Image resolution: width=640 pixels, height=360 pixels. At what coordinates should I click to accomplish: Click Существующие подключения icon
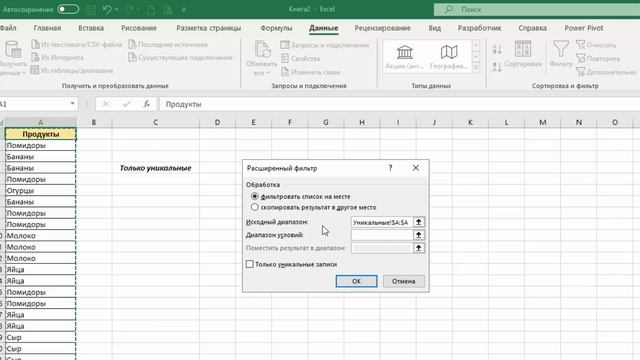(132, 57)
